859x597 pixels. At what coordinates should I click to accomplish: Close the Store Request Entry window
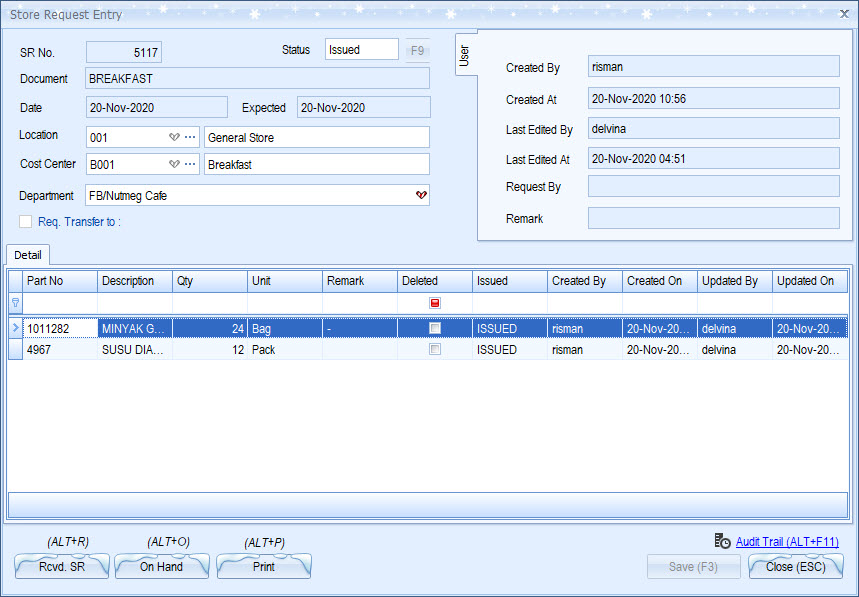coord(842,15)
